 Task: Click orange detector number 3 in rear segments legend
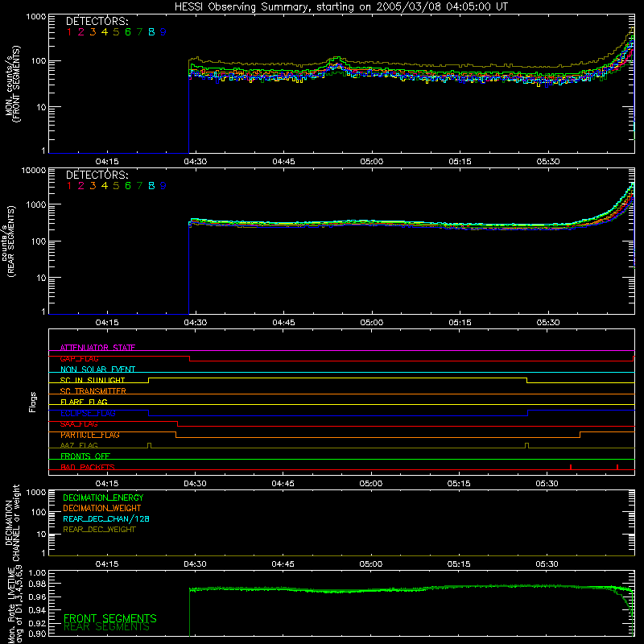(93, 186)
